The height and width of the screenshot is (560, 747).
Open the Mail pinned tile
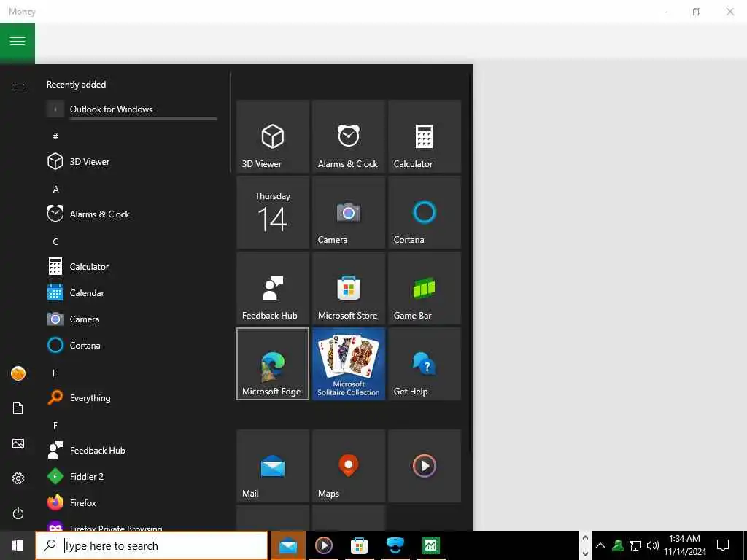[273, 466]
